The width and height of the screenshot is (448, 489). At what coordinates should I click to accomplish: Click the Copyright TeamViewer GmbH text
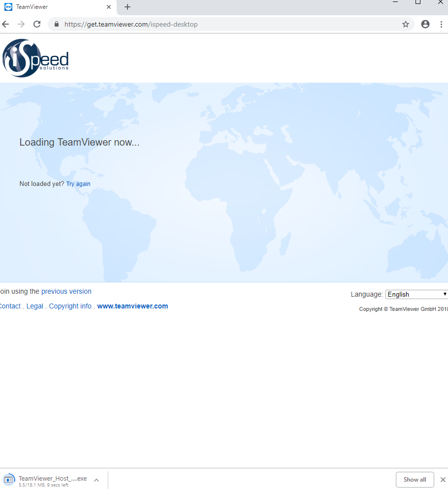403,309
